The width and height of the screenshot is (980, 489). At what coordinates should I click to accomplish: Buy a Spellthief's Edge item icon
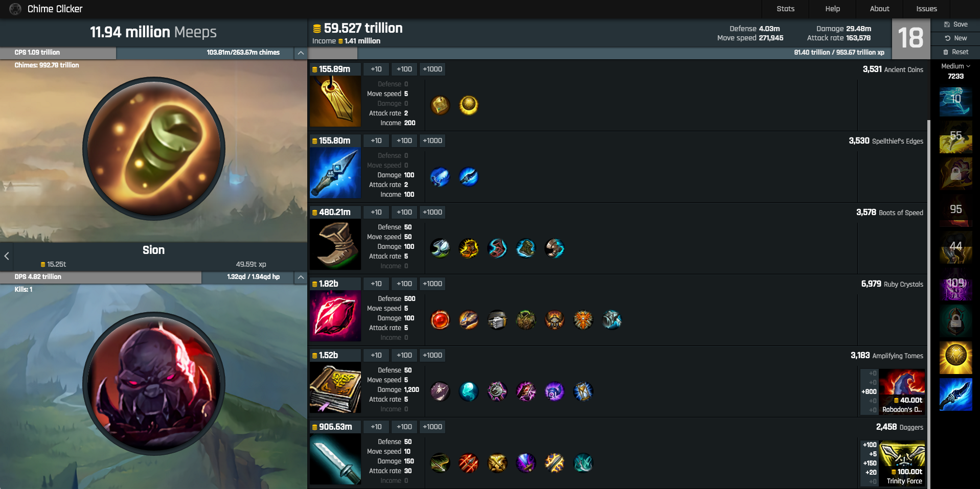tap(335, 173)
